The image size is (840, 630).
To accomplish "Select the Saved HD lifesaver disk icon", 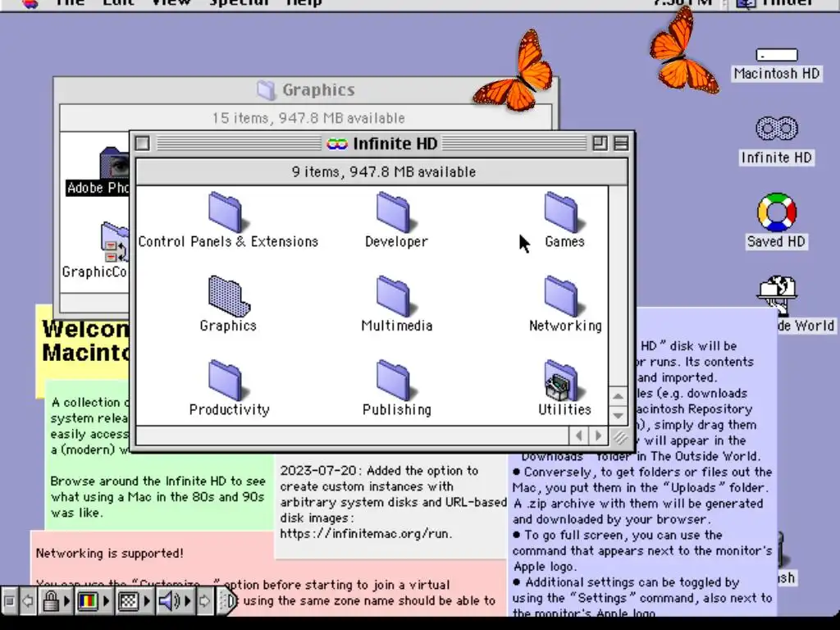I will pos(777,212).
